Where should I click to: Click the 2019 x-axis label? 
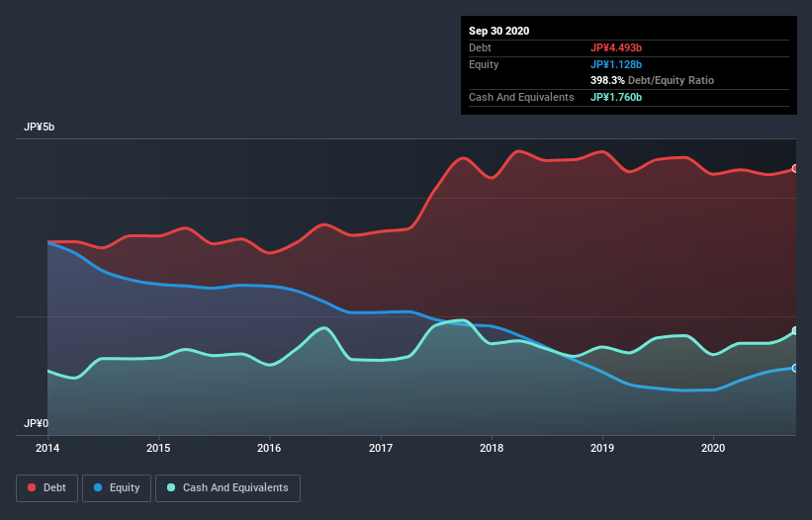click(602, 448)
